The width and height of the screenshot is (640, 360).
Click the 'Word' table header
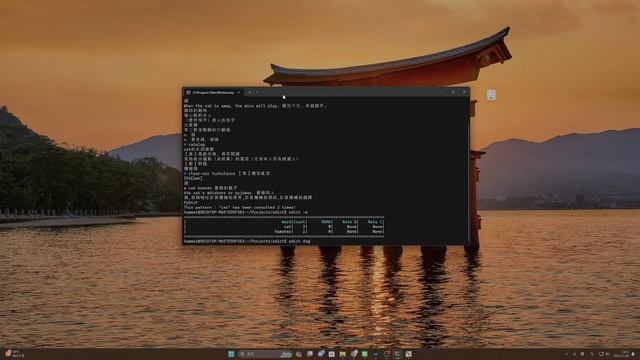click(287, 222)
